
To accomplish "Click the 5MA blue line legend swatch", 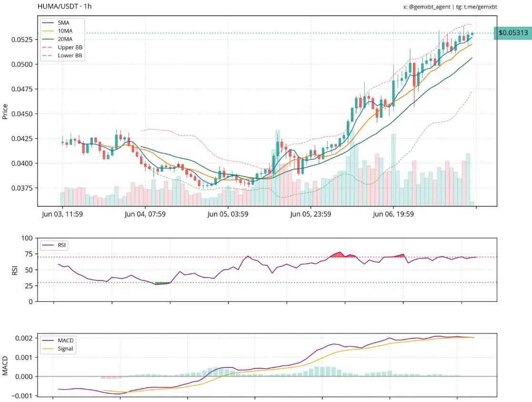I will click(48, 22).
